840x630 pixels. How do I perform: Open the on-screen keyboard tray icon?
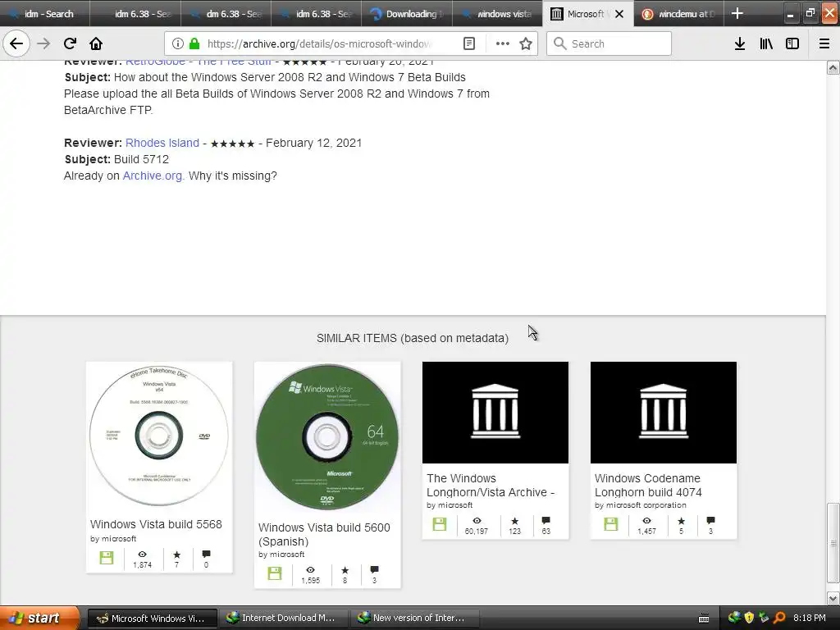[x=704, y=619]
